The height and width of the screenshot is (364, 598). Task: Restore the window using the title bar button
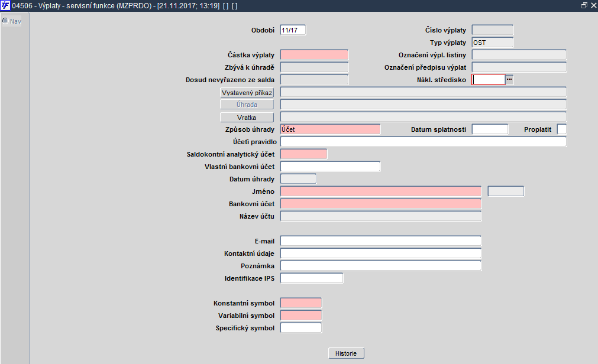coord(584,5)
